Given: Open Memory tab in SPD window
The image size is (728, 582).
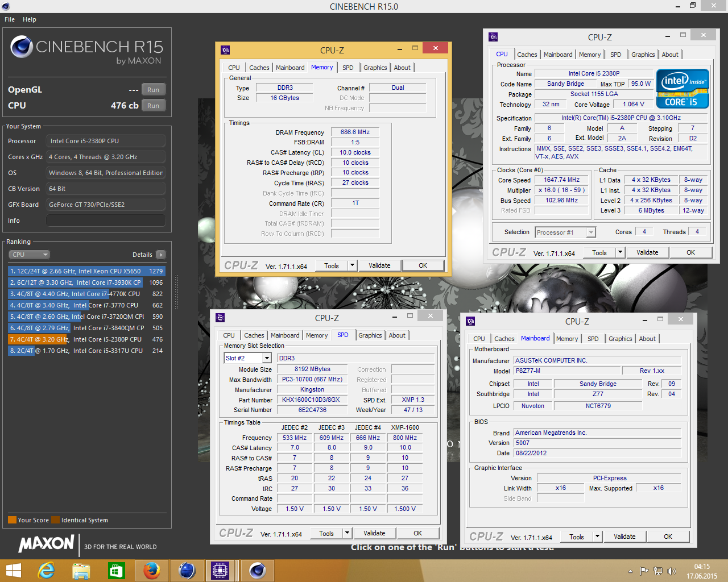Looking at the screenshot, I should tap(317, 335).
